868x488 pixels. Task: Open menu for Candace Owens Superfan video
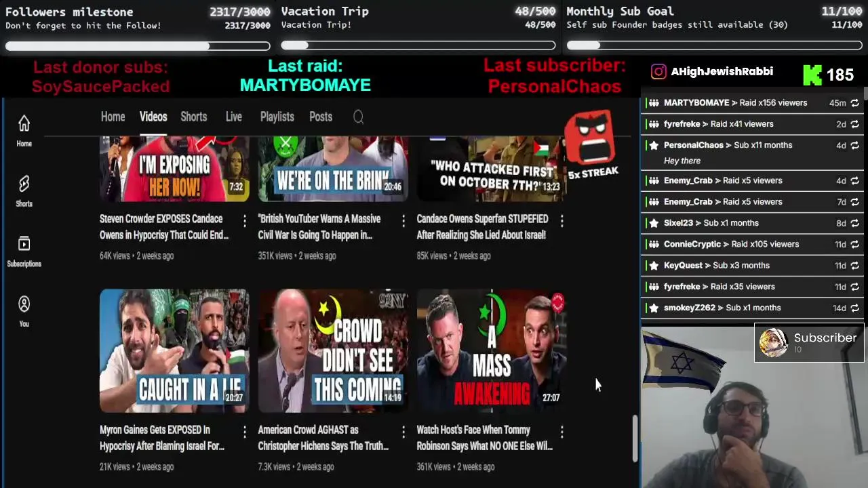pos(562,220)
